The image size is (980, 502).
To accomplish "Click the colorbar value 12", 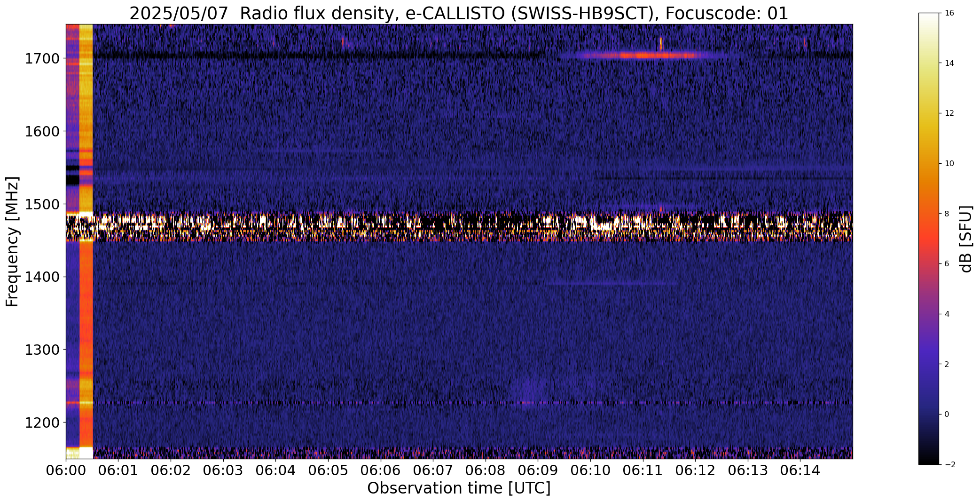I will pyautogui.click(x=949, y=113).
